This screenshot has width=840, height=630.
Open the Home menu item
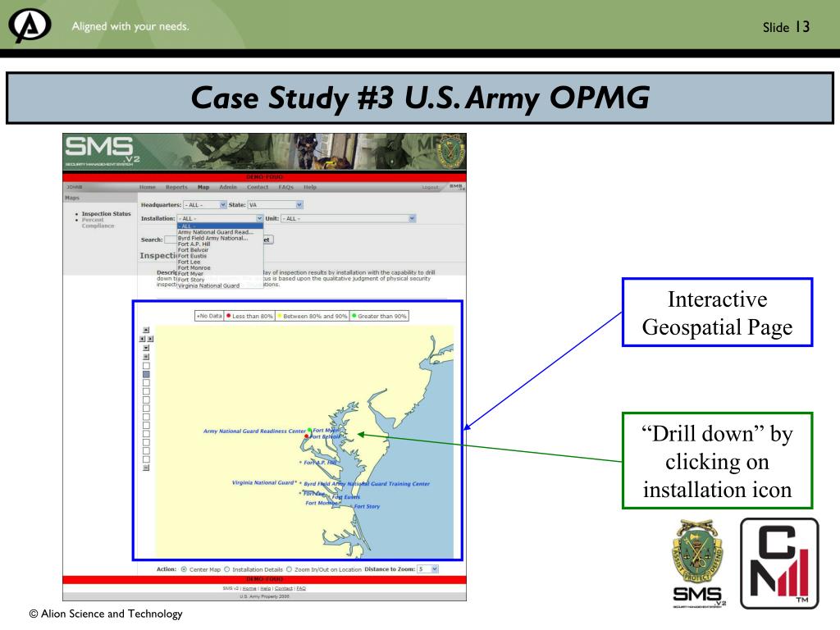pos(148,188)
